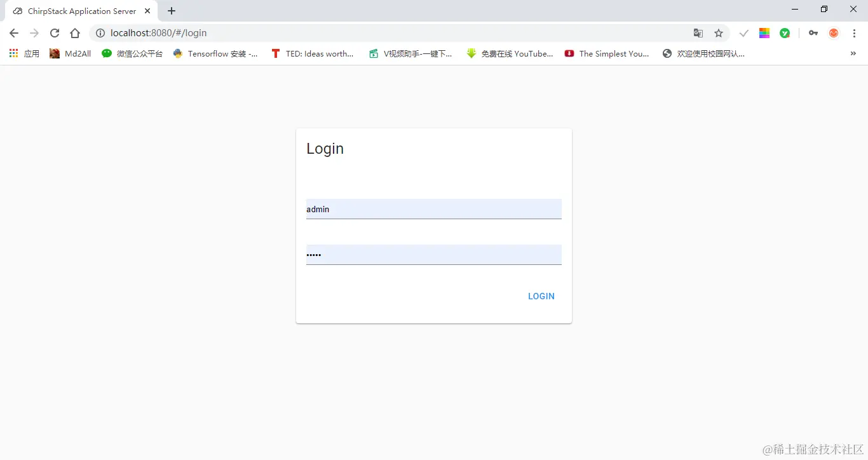Image resolution: width=868 pixels, height=460 pixels.
Task: Focus the password field with dots
Action: point(434,255)
